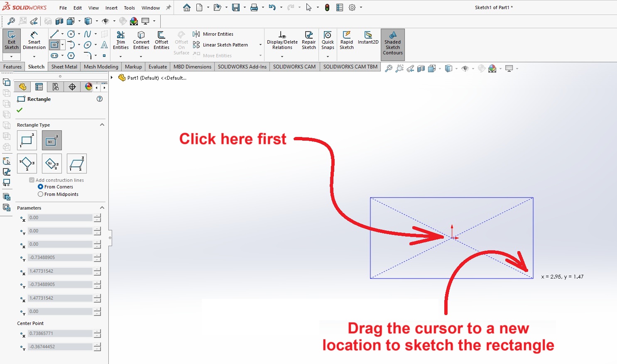Viewport: 617px width, 364px height.
Task: Switch to the Sheet Metal tab
Action: pyautogui.click(x=64, y=67)
